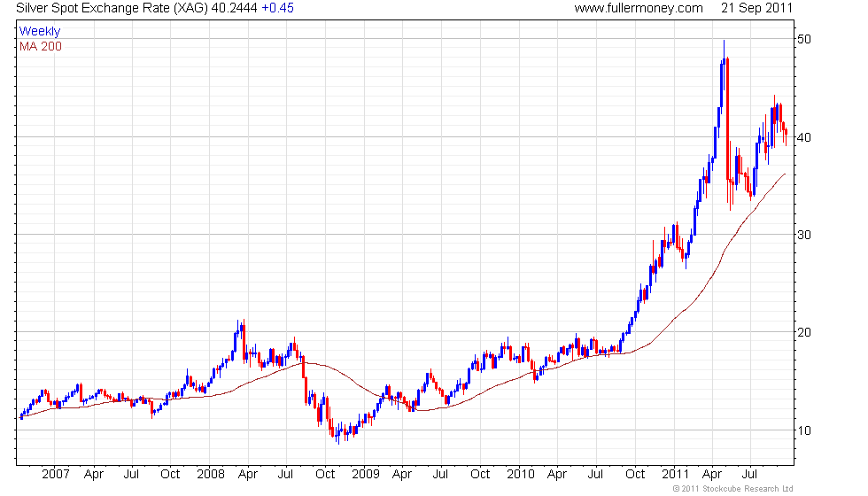Click the 2011 time axis label
The image size is (868, 496).
tap(675, 475)
